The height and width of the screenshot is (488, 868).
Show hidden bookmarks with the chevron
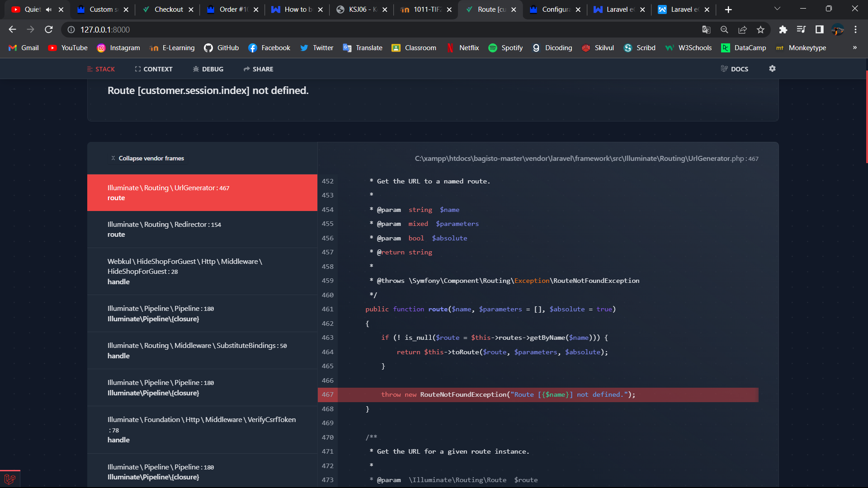(854, 47)
